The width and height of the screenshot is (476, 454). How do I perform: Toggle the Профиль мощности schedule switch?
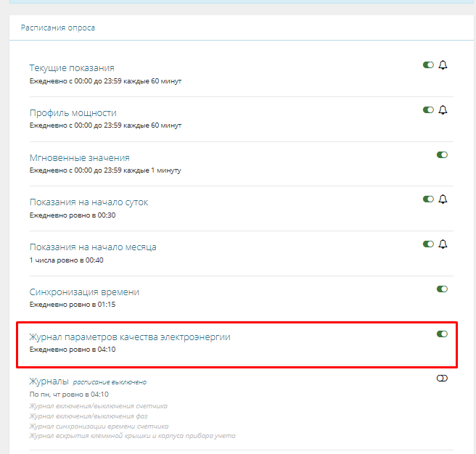(x=428, y=110)
